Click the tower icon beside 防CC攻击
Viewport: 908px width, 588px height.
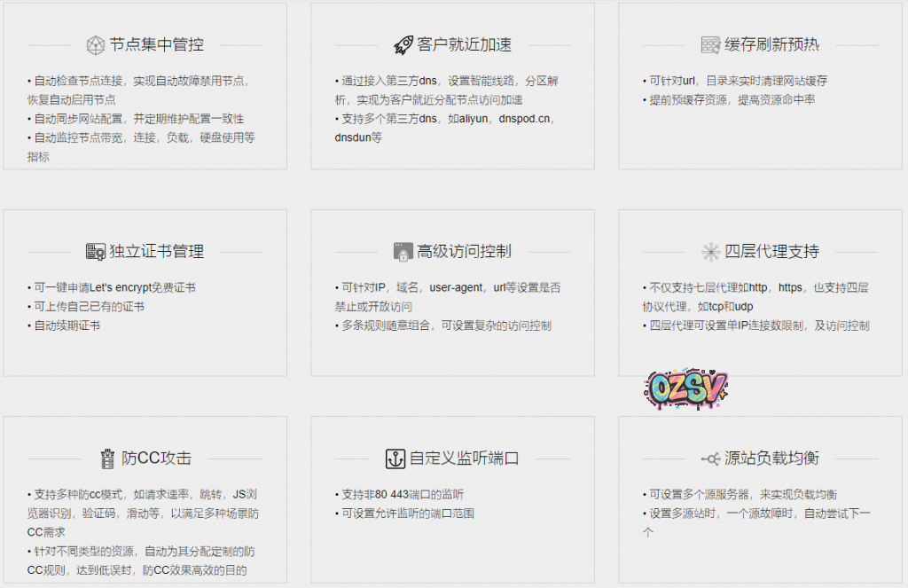click(x=108, y=459)
